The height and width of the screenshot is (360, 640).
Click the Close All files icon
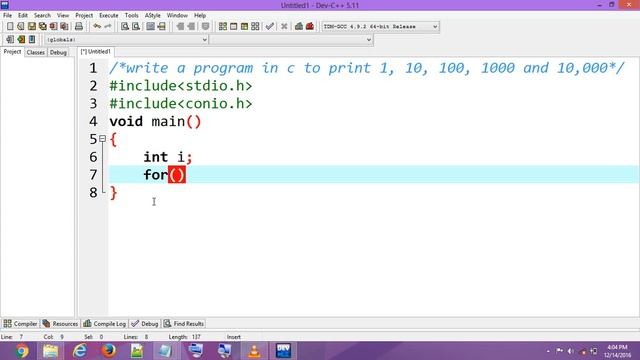tap(64, 27)
